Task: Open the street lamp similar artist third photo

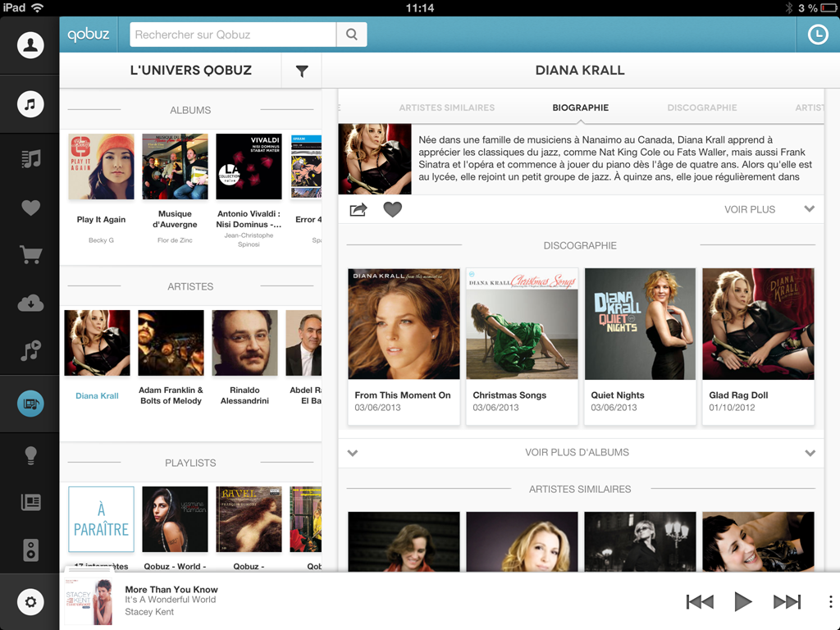Action: [640, 541]
